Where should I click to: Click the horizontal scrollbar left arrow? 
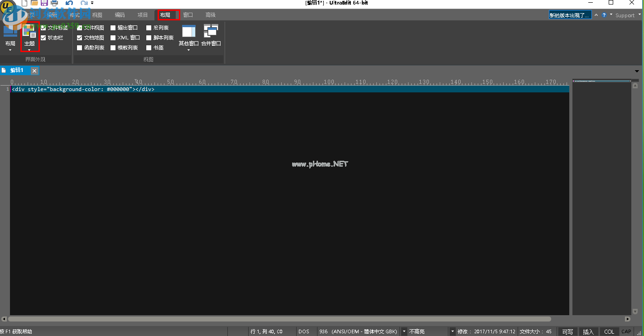tap(3, 319)
